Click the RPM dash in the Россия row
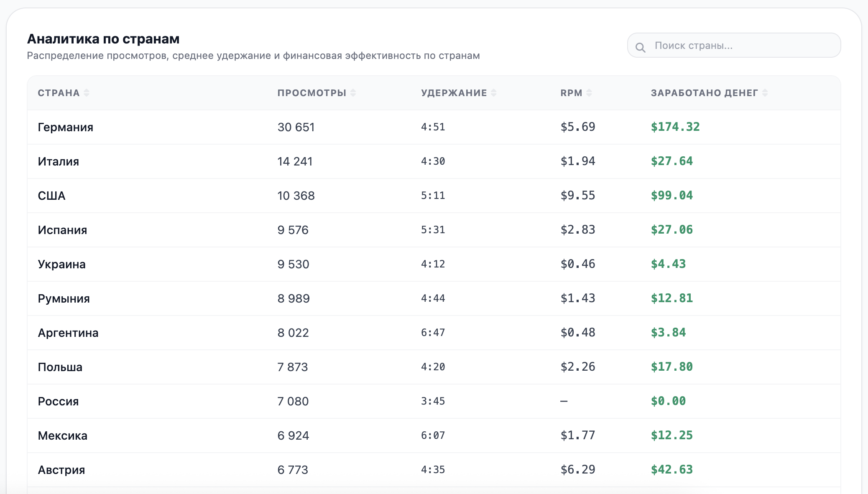 coord(564,401)
